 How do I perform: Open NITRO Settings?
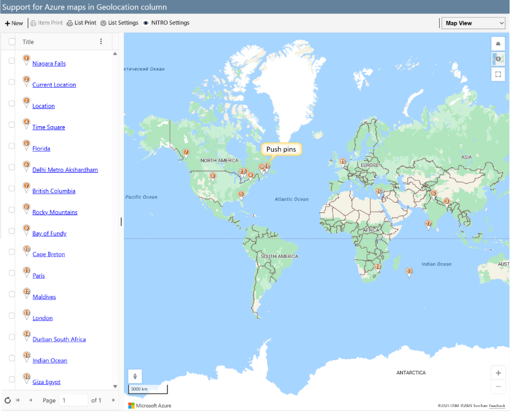[x=166, y=23]
